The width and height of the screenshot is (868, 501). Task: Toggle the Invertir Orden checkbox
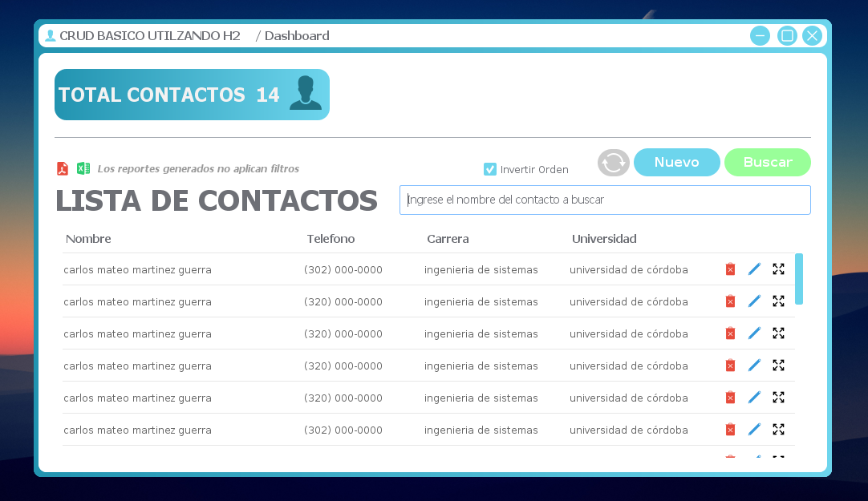(490, 169)
